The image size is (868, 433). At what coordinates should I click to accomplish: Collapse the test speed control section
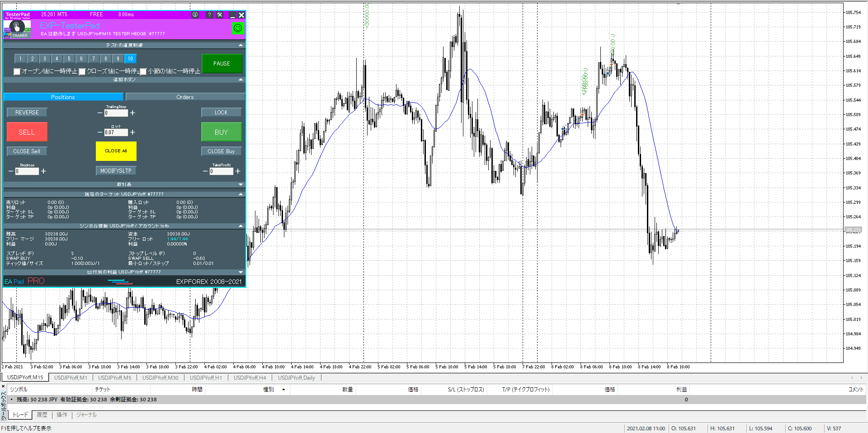click(x=241, y=45)
